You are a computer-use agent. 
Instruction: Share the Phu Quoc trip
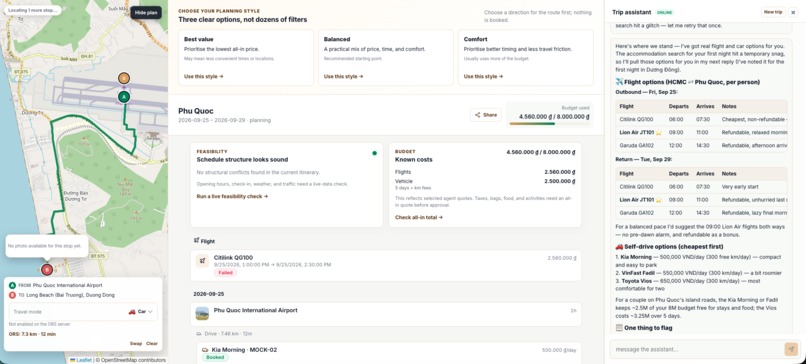[486, 115]
